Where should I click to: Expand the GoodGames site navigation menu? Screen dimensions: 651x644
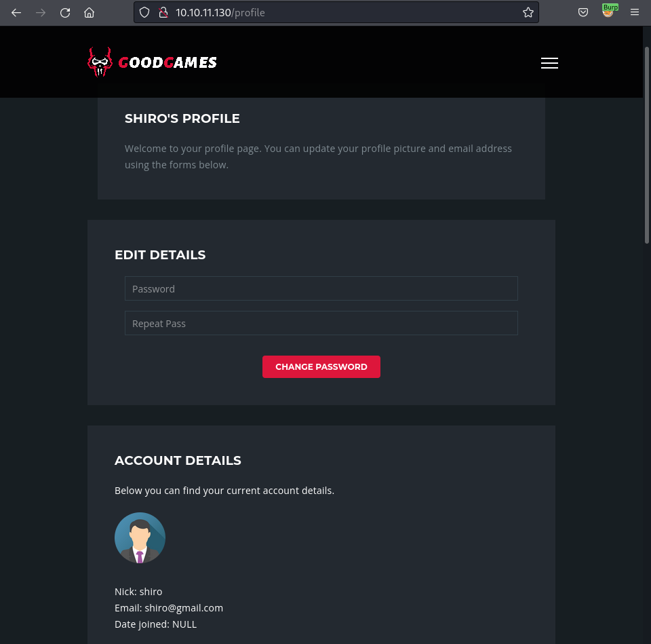point(549,63)
